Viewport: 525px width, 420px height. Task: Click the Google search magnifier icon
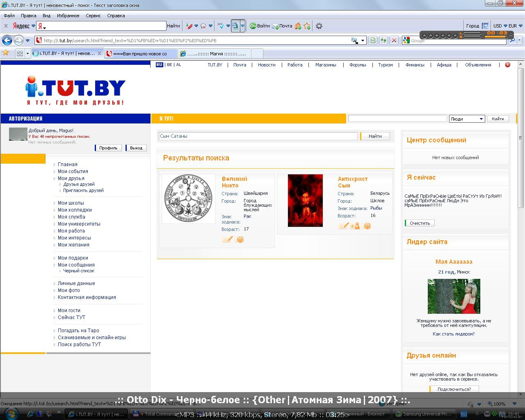(512, 40)
